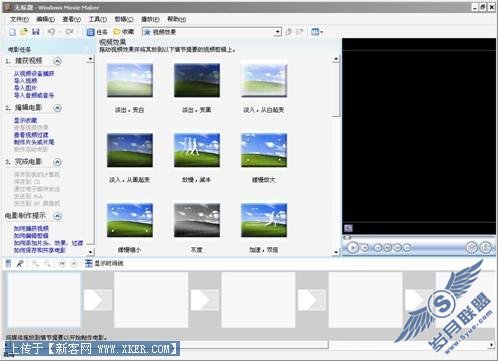Open the Views dropdown toolbar button
This screenshot has height=361, width=498.
[317, 32]
